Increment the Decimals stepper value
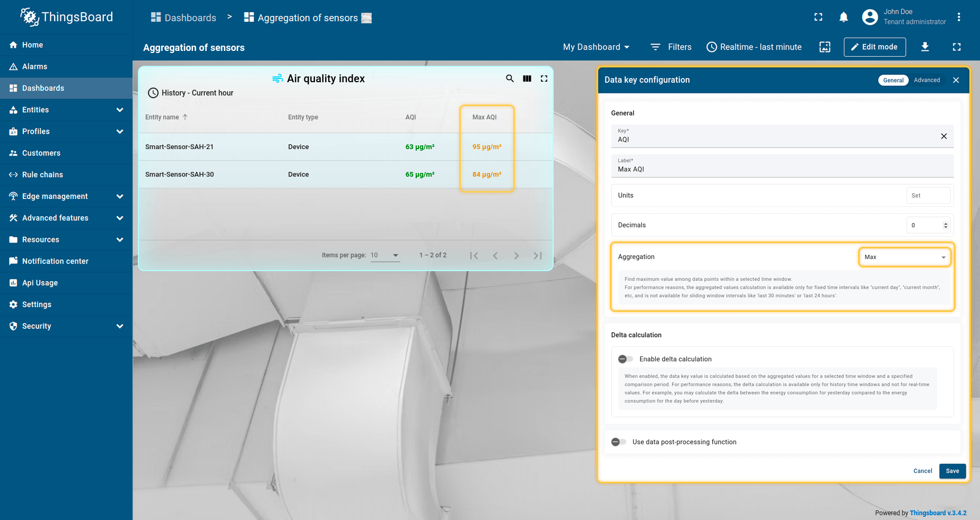 coord(946,223)
